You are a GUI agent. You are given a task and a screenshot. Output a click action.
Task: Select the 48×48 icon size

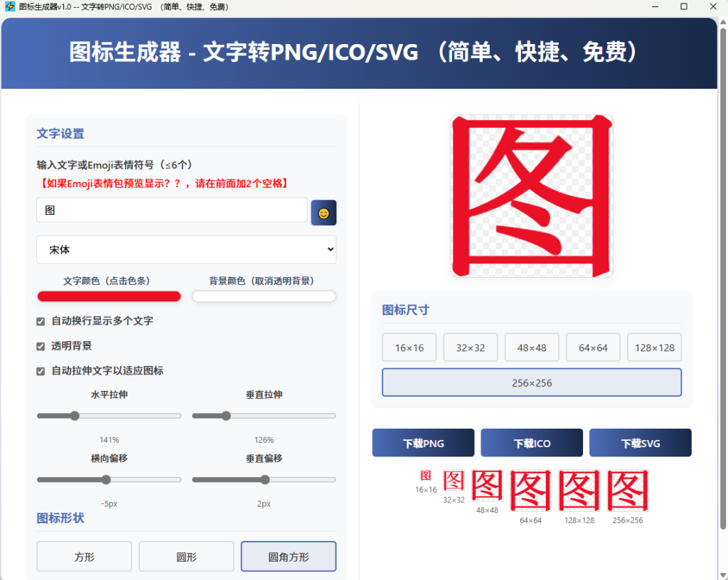tap(531, 347)
